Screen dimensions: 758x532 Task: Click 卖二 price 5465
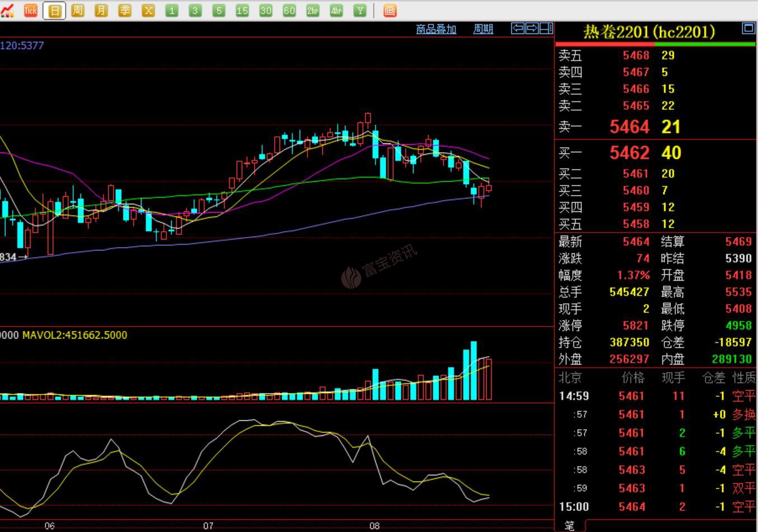tap(636, 106)
